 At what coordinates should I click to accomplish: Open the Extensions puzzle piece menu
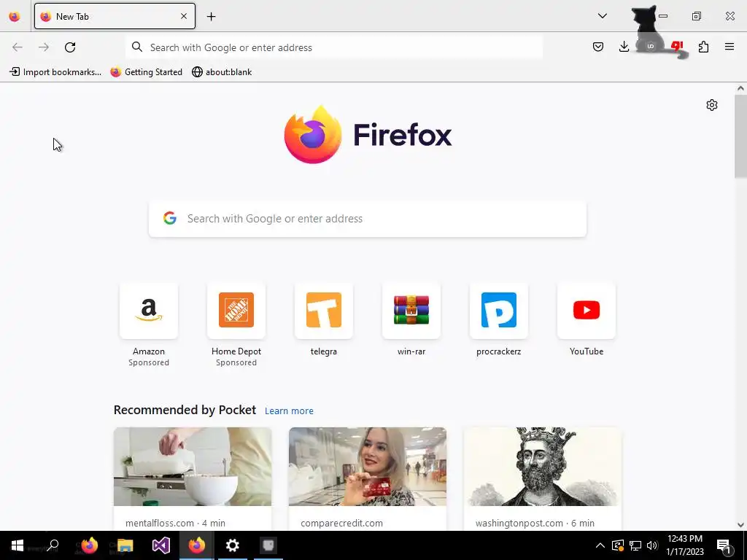pyautogui.click(x=703, y=47)
